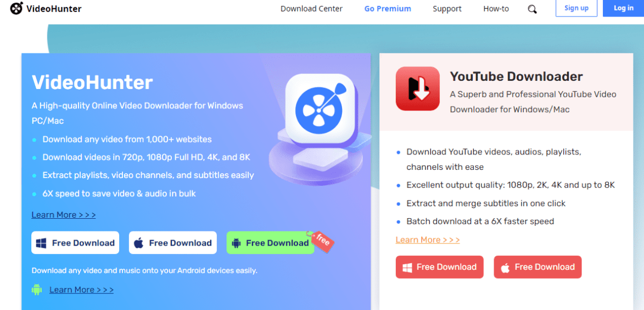Open the How-to menu item
Screen dimensions: 644x310
pyautogui.click(x=496, y=9)
